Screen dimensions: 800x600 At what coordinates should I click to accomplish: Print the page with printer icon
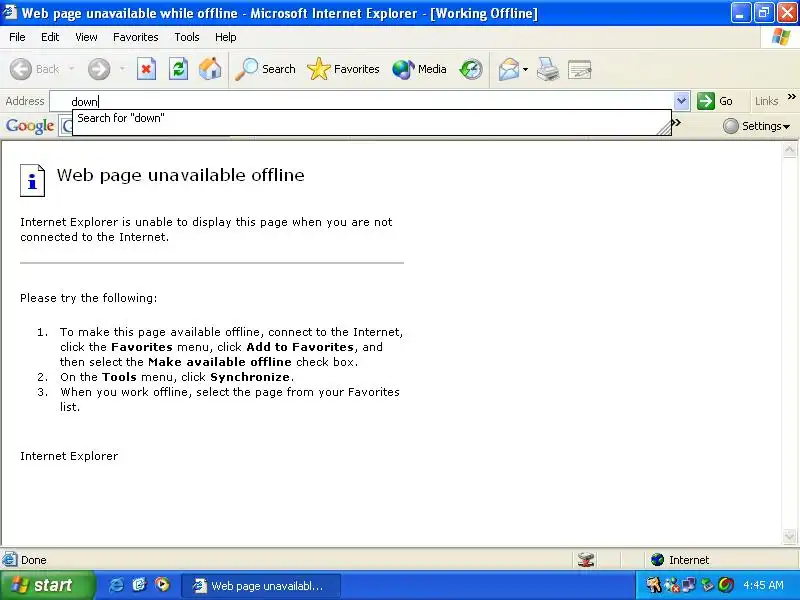[x=548, y=69]
